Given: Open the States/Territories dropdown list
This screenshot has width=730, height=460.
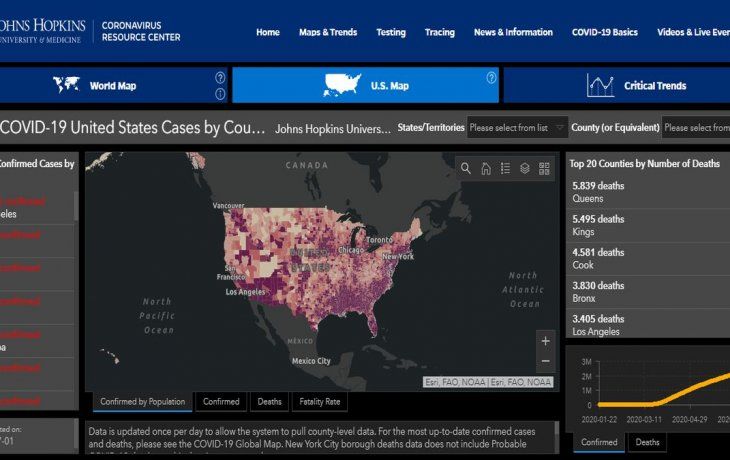Looking at the screenshot, I should [x=517, y=128].
